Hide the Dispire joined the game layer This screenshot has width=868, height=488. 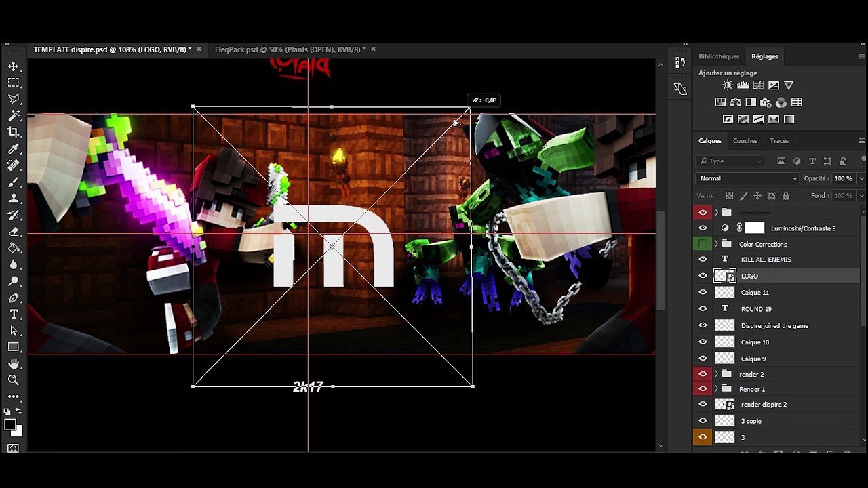[x=703, y=326]
